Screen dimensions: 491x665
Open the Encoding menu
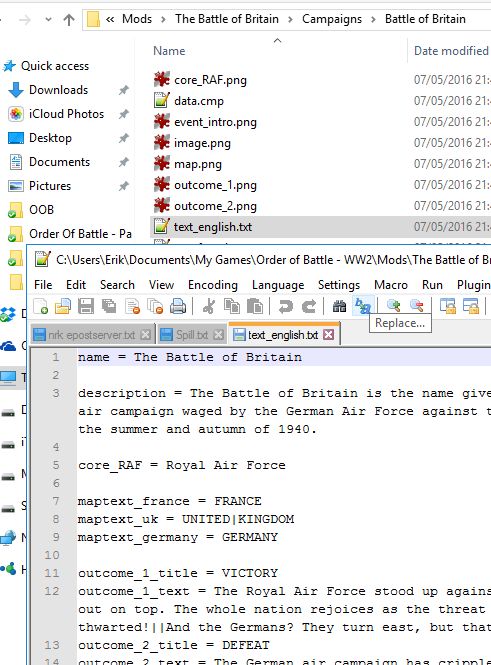click(x=213, y=285)
